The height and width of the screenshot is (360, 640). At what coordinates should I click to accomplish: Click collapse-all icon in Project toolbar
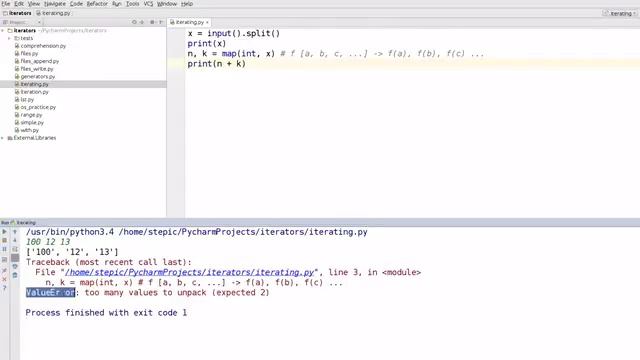pyautogui.click(x=142, y=22)
